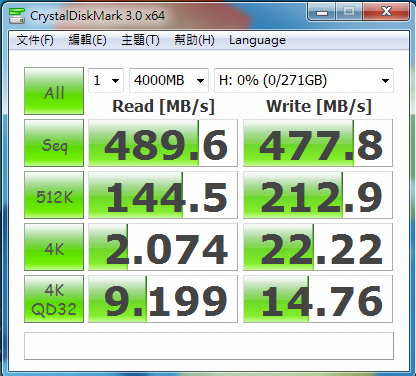Select the 4K QD32 read result 9.199
416x376 pixels.
pyautogui.click(x=163, y=299)
